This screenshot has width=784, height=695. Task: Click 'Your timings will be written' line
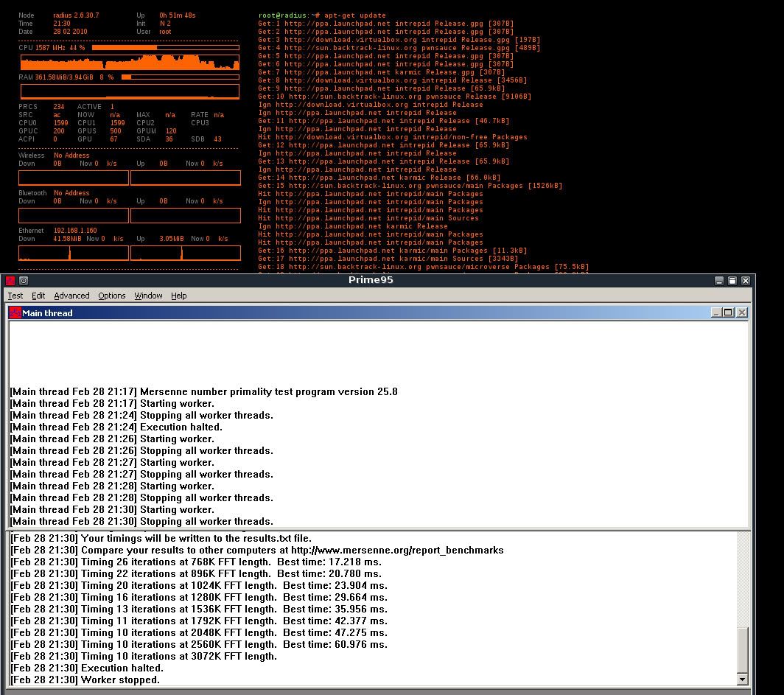161,538
